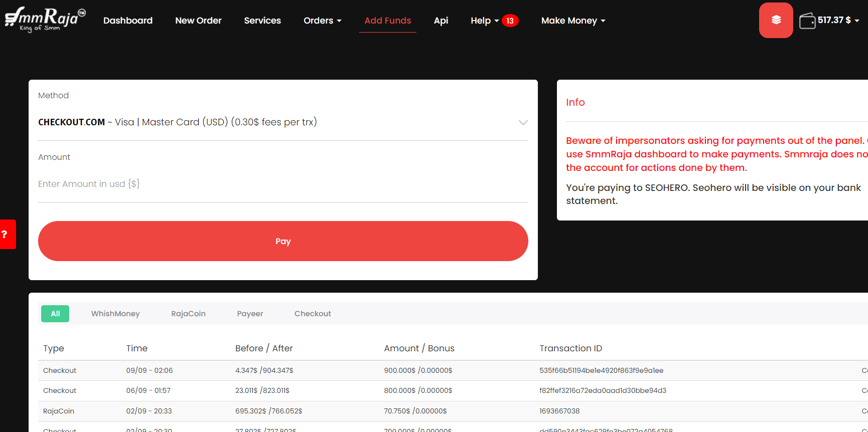Click the red question mark help tab
Screen dimensions: 868x432
6,234
